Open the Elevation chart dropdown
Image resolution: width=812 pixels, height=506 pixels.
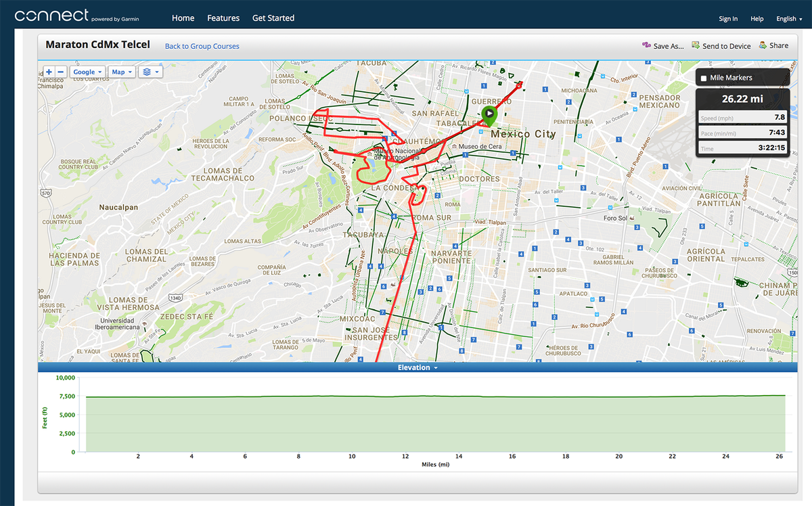pyautogui.click(x=418, y=367)
